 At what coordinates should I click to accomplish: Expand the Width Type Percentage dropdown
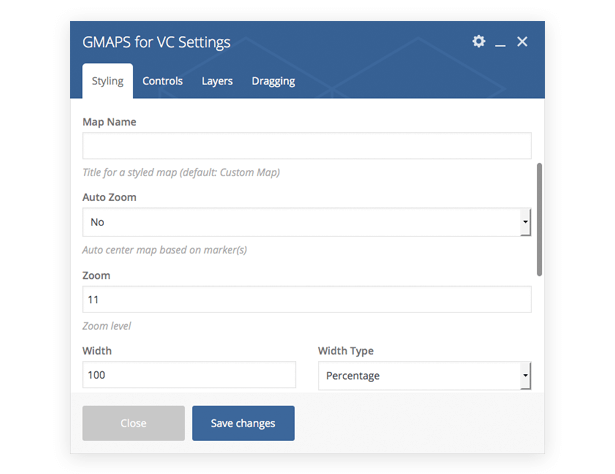point(424,376)
